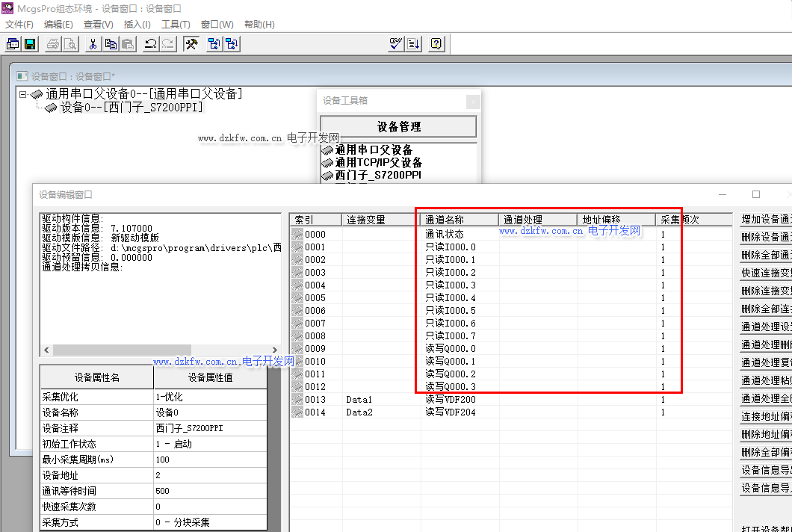This screenshot has width=792, height=532.
Task: Click the Save icon in the toolbar
Action: click(30, 44)
